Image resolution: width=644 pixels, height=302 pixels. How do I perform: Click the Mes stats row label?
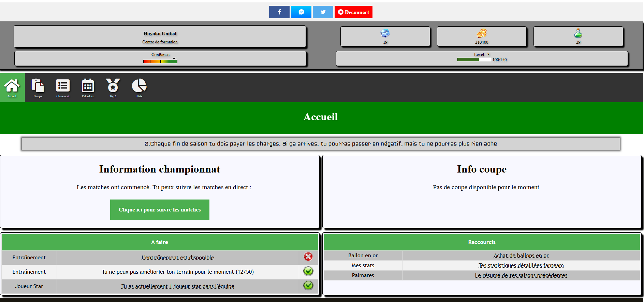363,265
